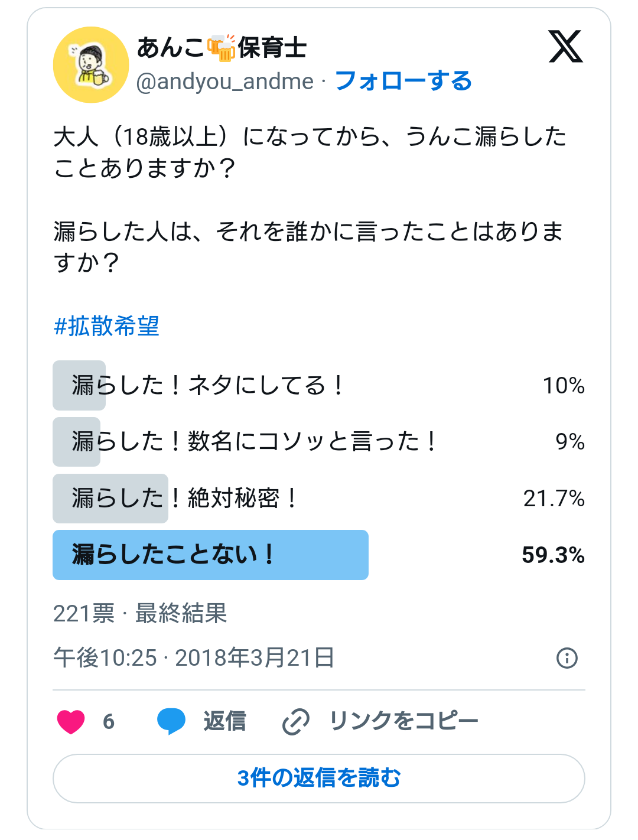The width and height of the screenshot is (638, 840).
Task: Open the @andyou_andme handle
Action: coord(225,82)
